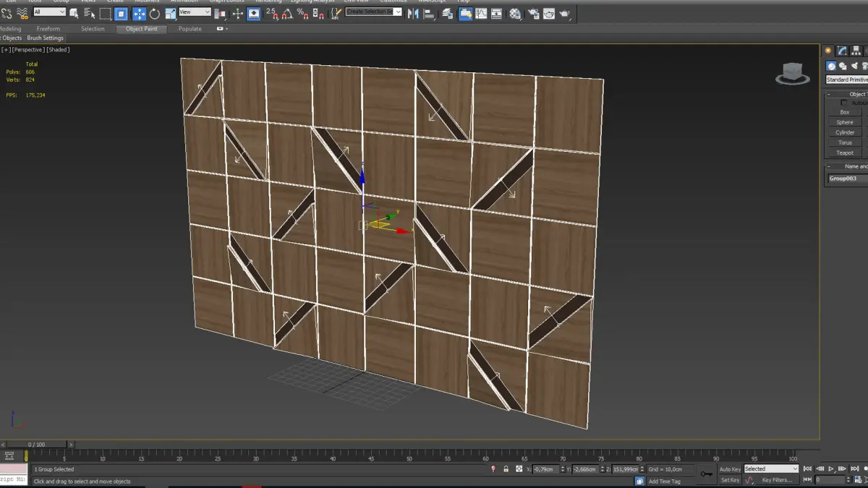Select the Shapes category icon

click(x=843, y=66)
